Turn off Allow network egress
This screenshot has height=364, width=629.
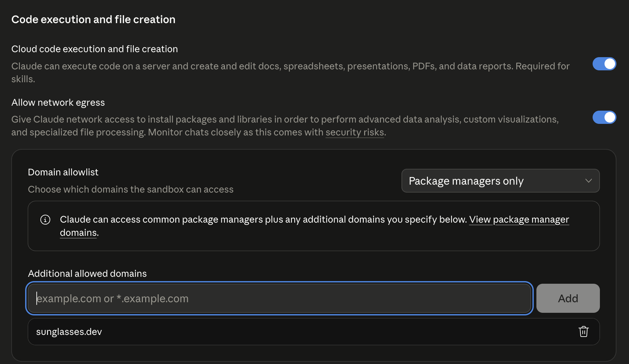click(x=604, y=117)
